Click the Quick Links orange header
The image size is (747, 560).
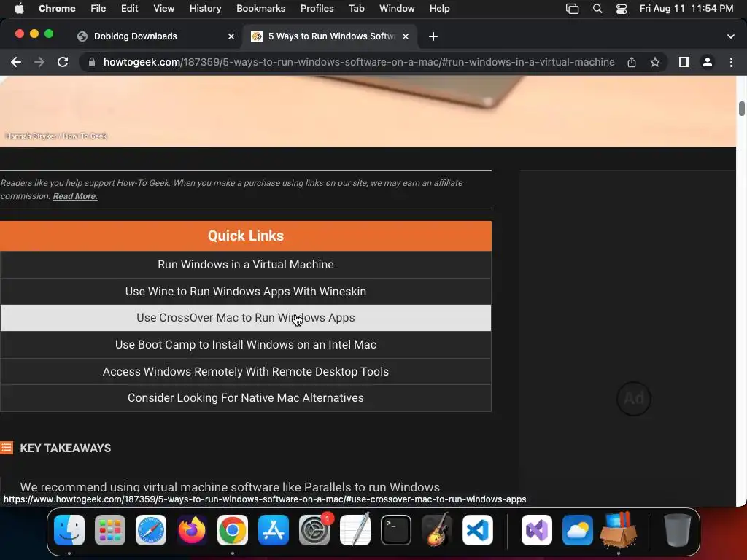click(246, 236)
